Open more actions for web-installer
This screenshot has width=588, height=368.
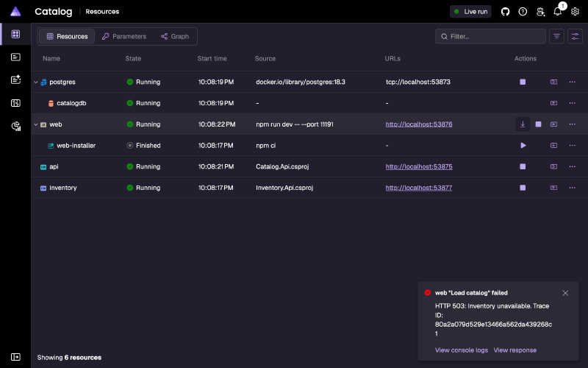573,145
